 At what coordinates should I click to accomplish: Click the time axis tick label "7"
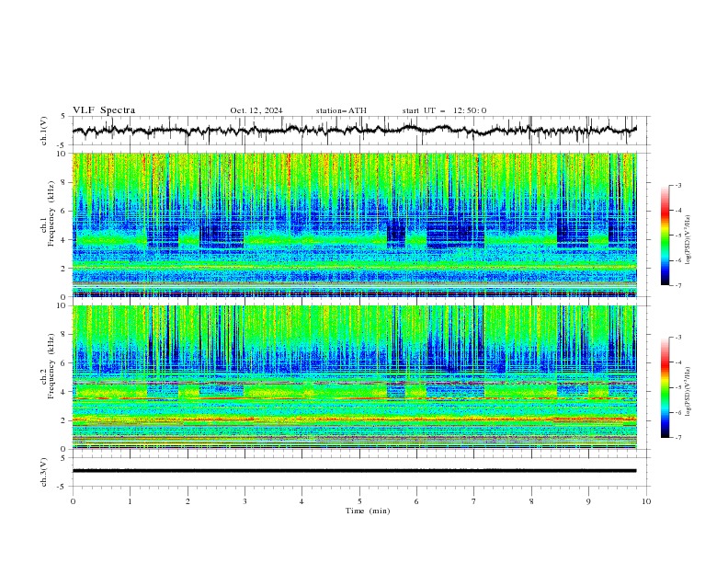point(474,501)
